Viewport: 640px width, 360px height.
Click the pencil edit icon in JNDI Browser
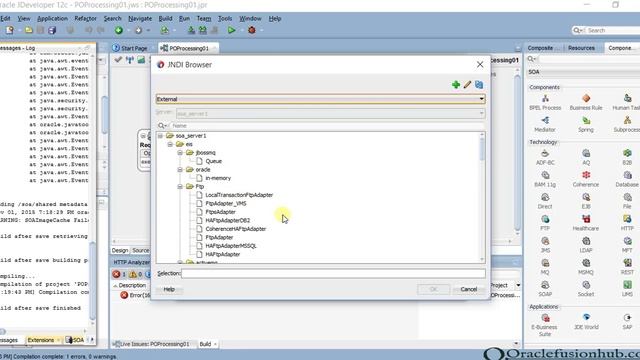[x=467, y=84]
